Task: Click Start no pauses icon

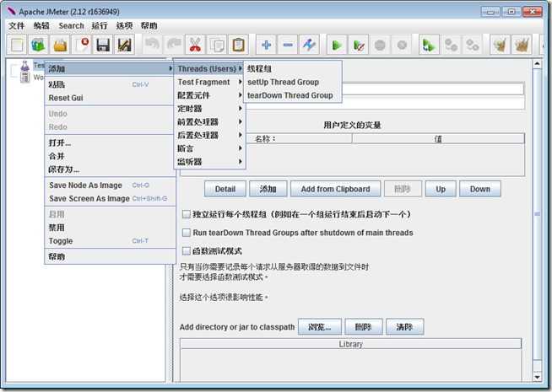Action: (x=359, y=45)
